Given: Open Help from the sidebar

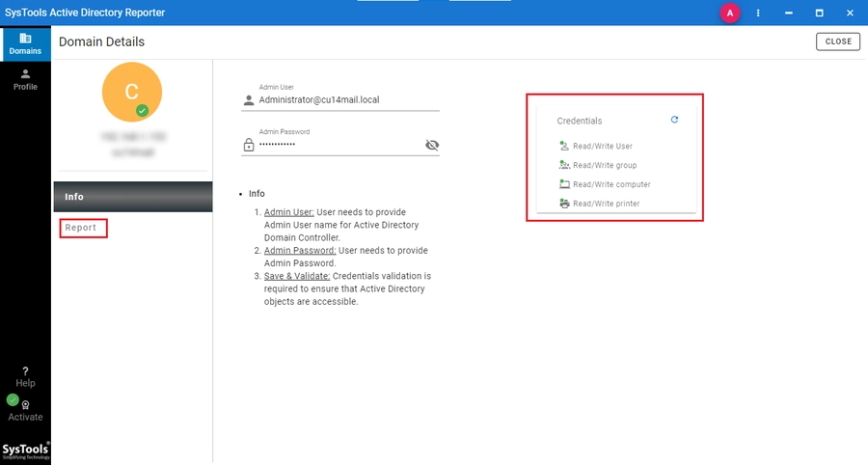Looking at the screenshot, I should pyautogui.click(x=25, y=377).
